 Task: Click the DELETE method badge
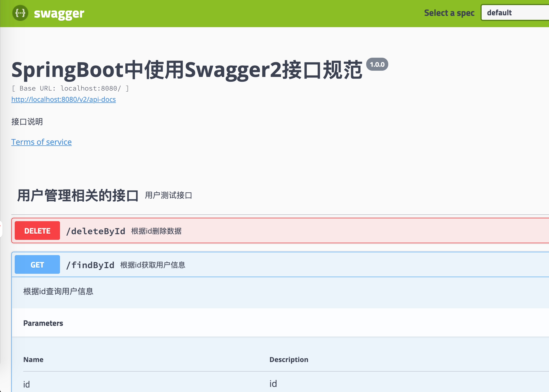pyautogui.click(x=37, y=231)
